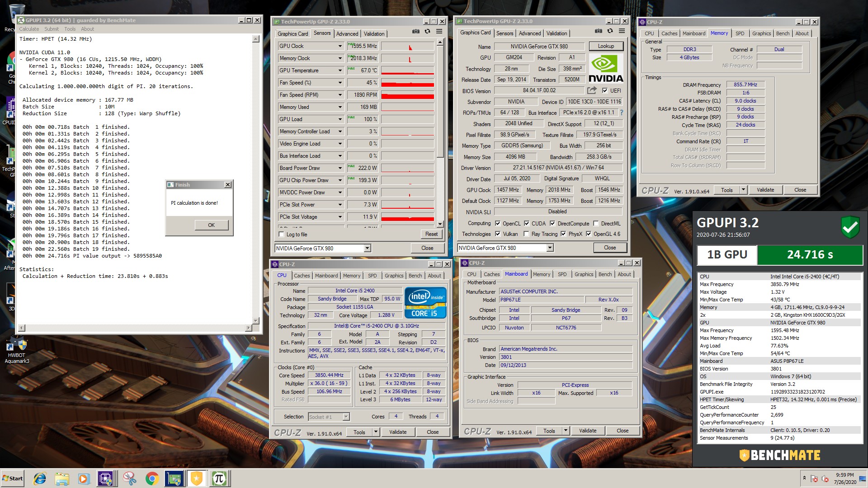Click the bus interface question mark icon
The width and height of the screenshot is (868, 488).
click(x=621, y=113)
